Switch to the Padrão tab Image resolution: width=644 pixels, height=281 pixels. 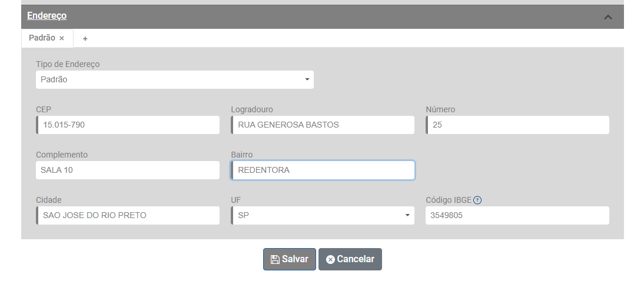point(42,38)
